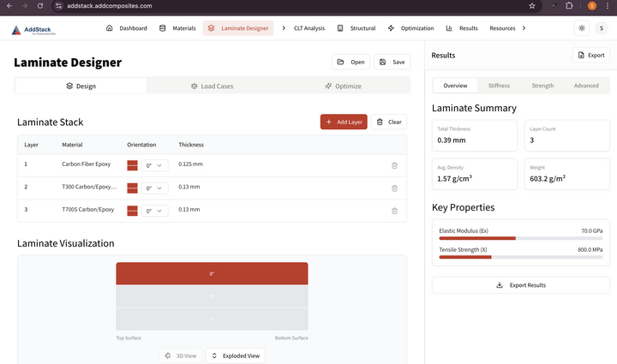Click 0.125 mm thickness cell
This screenshot has width=617, height=364.
[x=190, y=164]
